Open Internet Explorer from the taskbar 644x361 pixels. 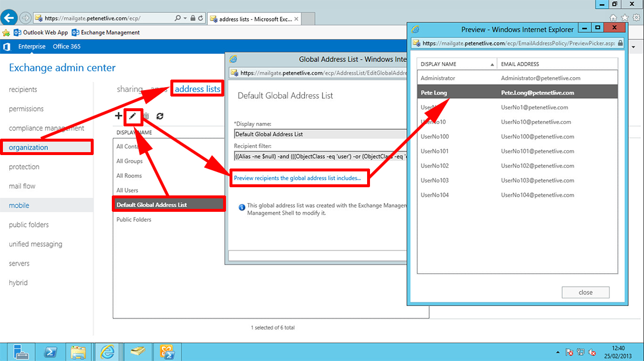click(x=108, y=351)
